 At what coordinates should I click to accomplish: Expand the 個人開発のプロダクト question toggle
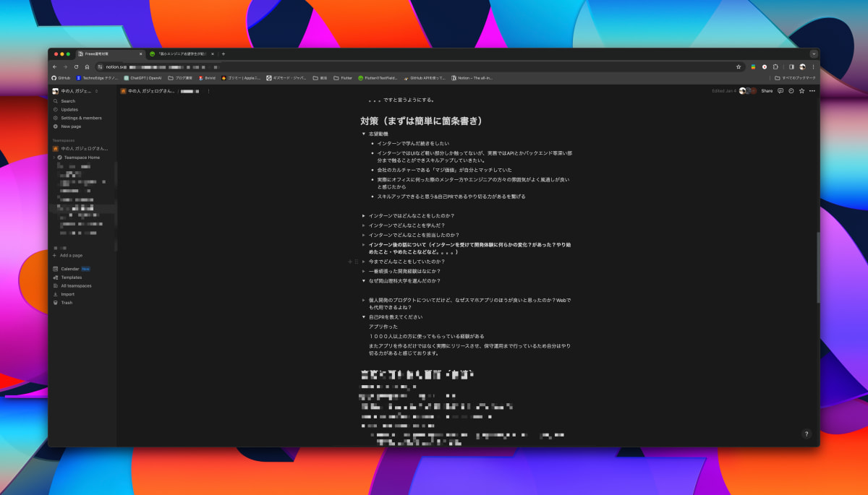pos(364,300)
